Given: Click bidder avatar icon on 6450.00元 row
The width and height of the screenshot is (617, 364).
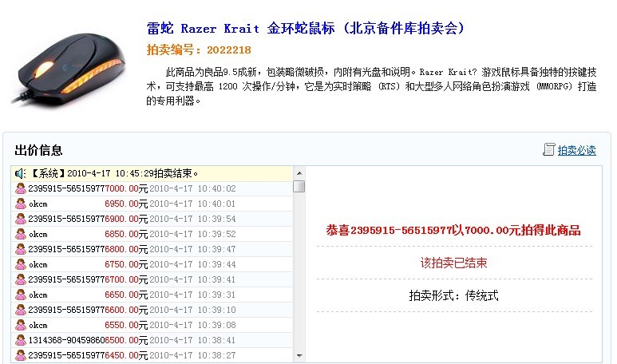Looking at the screenshot, I should (21, 355).
